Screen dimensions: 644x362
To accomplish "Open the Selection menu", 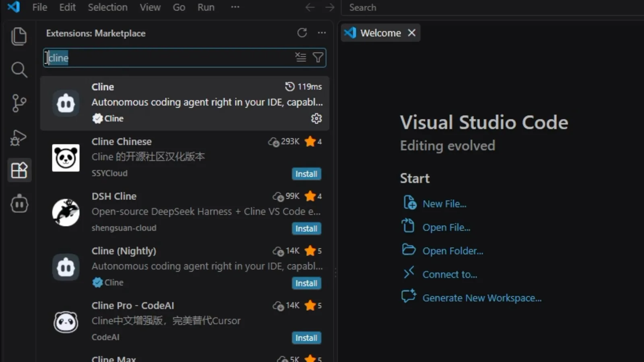I will coord(107,7).
